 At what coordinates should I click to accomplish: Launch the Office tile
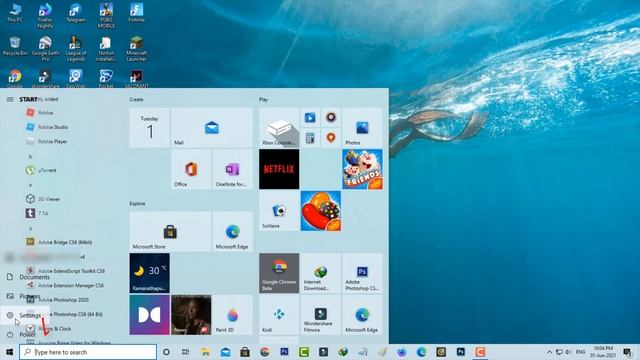click(x=191, y=169)
